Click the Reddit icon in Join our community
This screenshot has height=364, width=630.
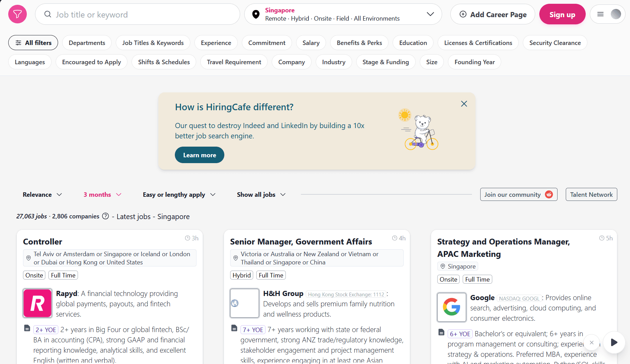click(549, 194)
